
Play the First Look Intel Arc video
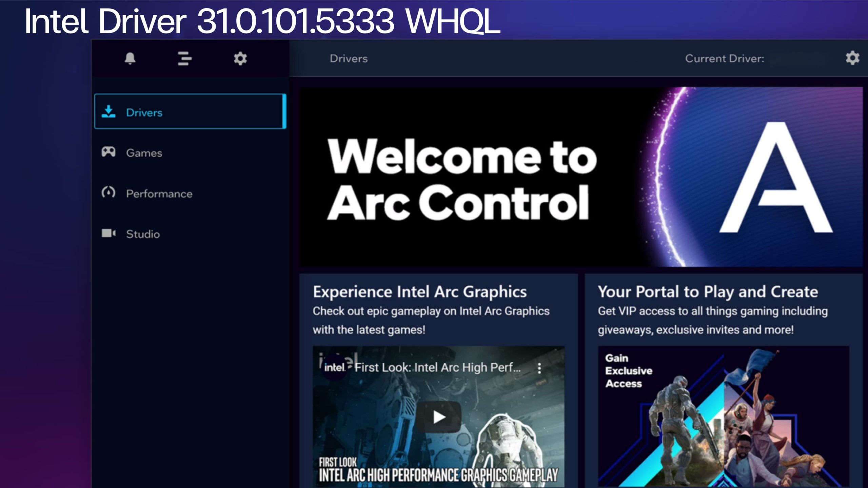point(439,417)
